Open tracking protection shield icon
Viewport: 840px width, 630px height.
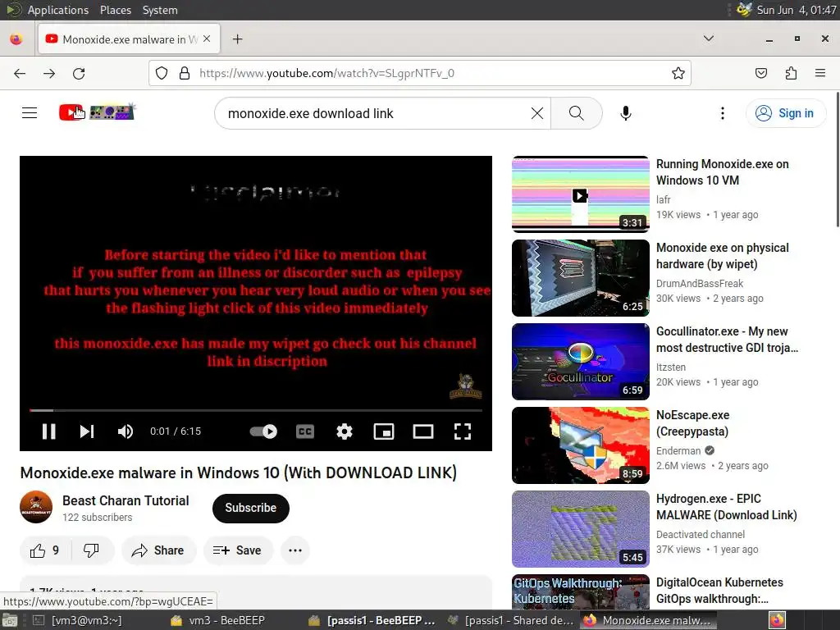click(x=162, y=73)
